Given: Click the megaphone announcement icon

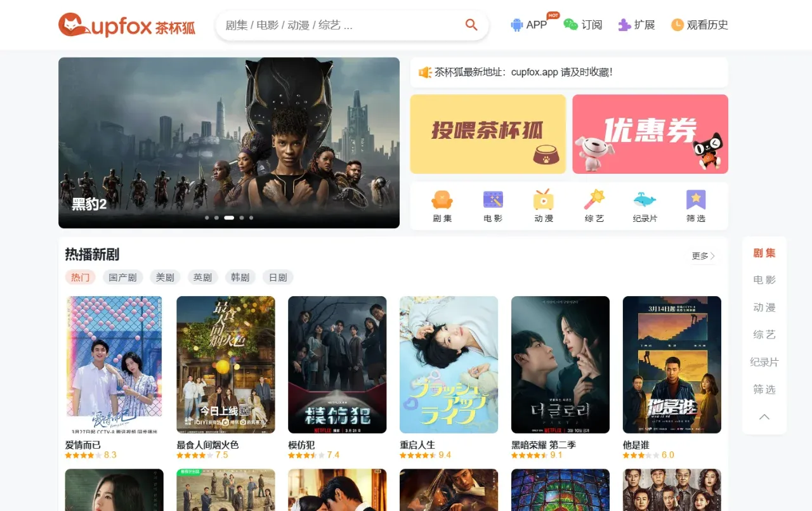Looking at the screenshot, I should pyautogui.click(x=425, y=72).
